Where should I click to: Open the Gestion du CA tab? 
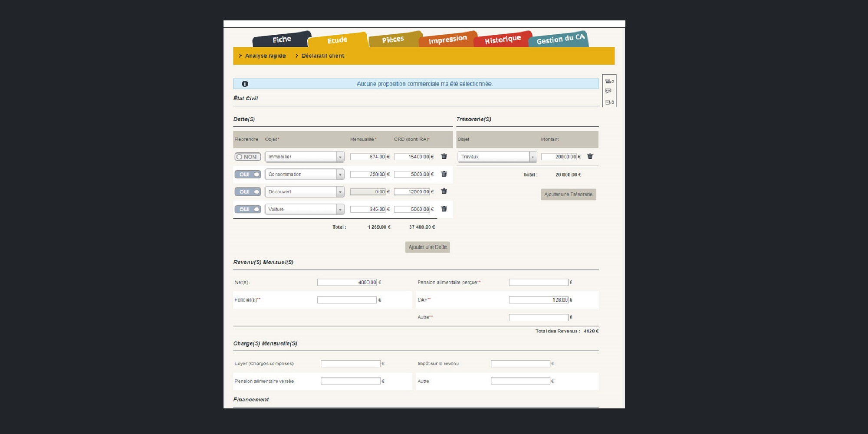(560, 39)
